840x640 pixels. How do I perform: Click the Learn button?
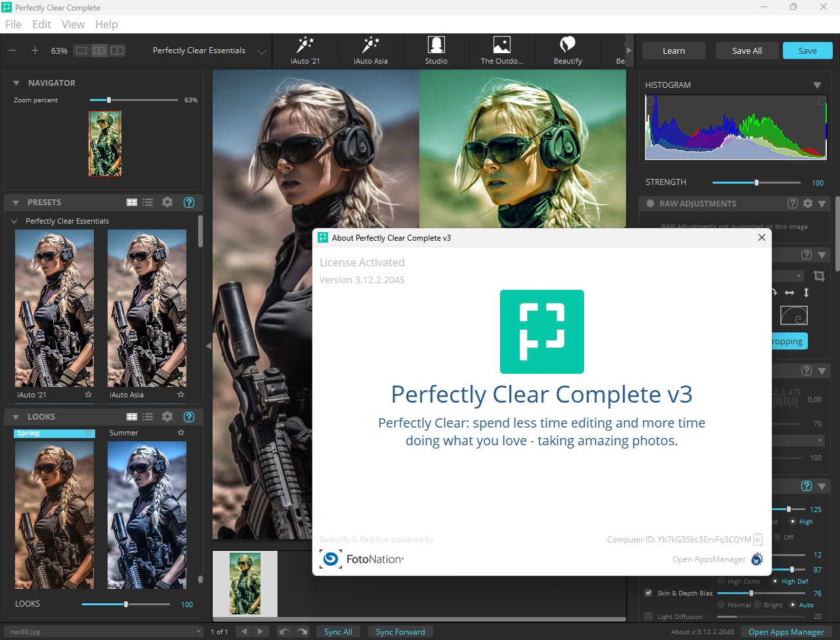pos(674,50)
